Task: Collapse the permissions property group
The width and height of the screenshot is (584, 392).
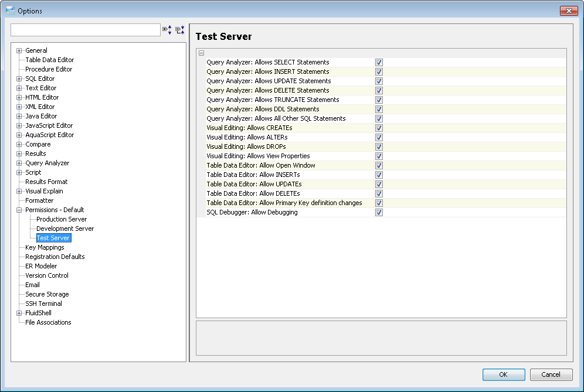Action: [202, 53]
